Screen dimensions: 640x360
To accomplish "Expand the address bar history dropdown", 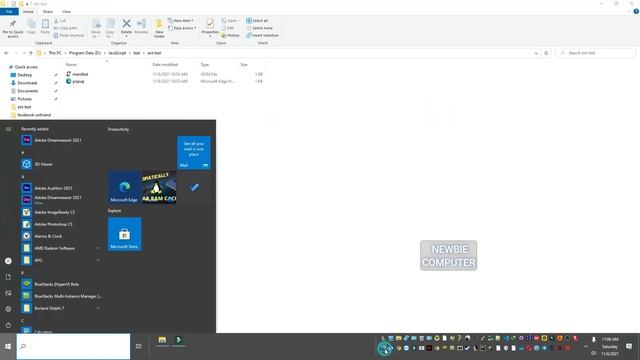I will coord(536,53).
